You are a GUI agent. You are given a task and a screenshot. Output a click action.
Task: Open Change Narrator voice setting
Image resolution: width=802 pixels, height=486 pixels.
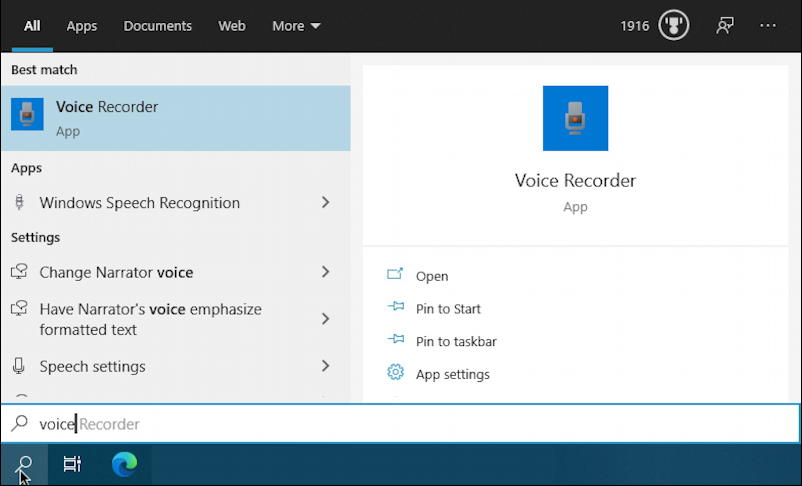[x=175, y=272]
